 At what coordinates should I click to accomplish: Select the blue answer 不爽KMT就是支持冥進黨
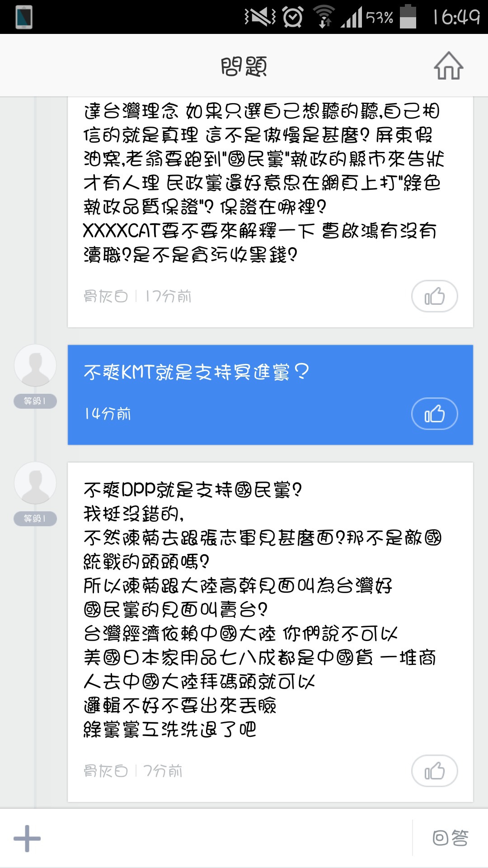coord(197,373)
